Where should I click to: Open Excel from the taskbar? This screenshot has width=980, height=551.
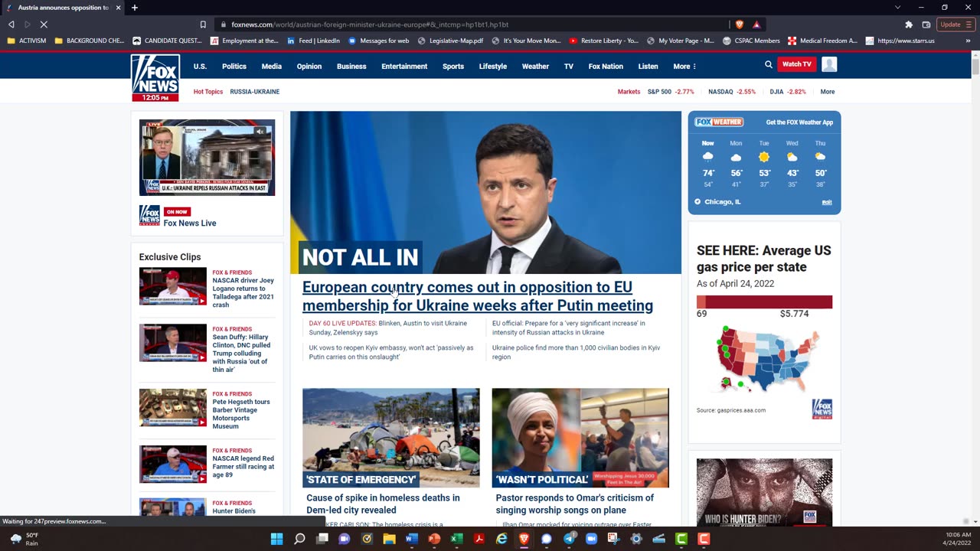click(456, 539)
